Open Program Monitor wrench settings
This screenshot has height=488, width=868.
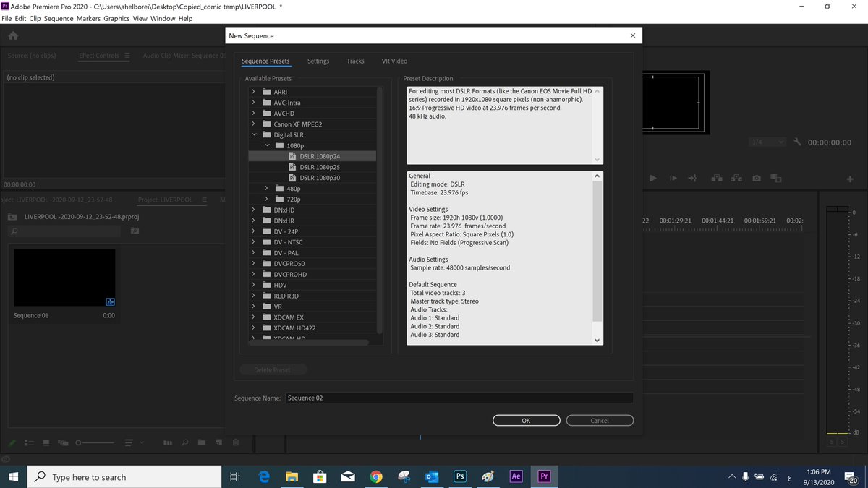coord(798,142)
